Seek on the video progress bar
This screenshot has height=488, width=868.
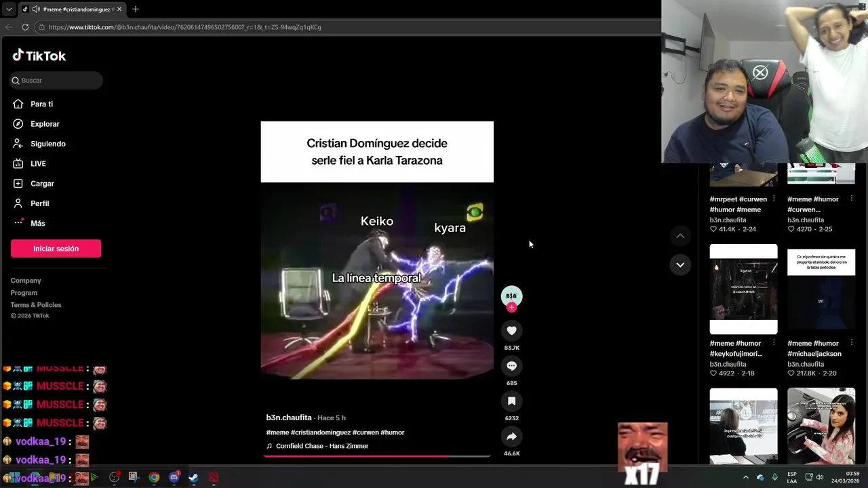pos(377,456)
